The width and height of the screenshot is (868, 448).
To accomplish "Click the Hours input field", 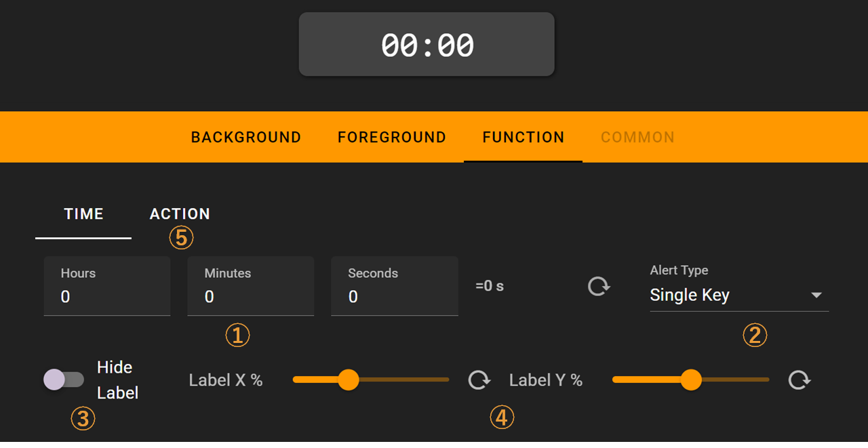I will point(107,286).
